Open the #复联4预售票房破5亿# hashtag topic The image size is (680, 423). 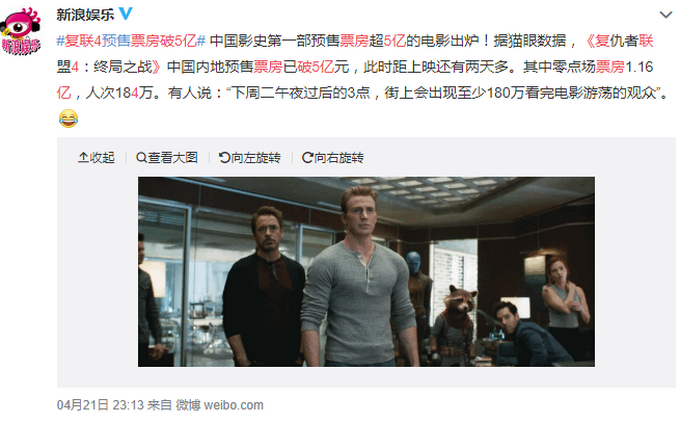coord(131,41)
